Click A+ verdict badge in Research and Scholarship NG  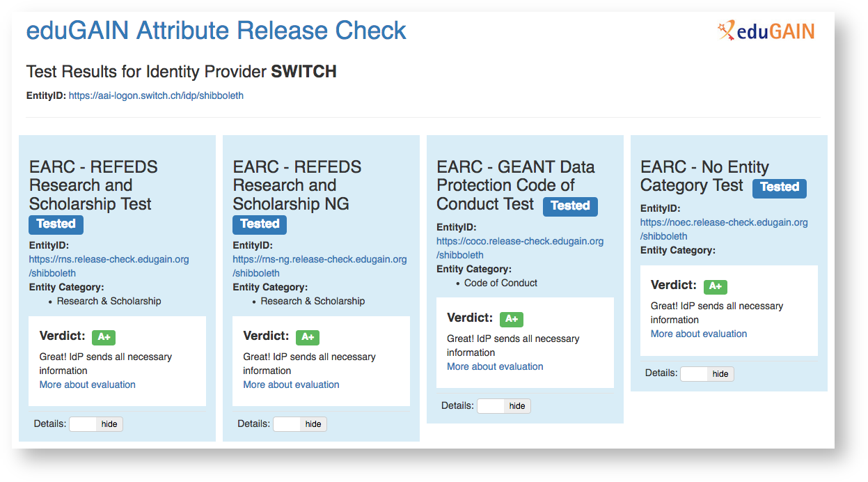click(308, 337)
